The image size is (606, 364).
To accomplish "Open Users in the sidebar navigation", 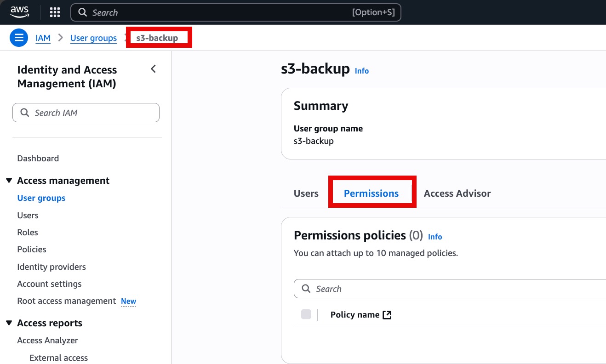I will pos(28,216).
